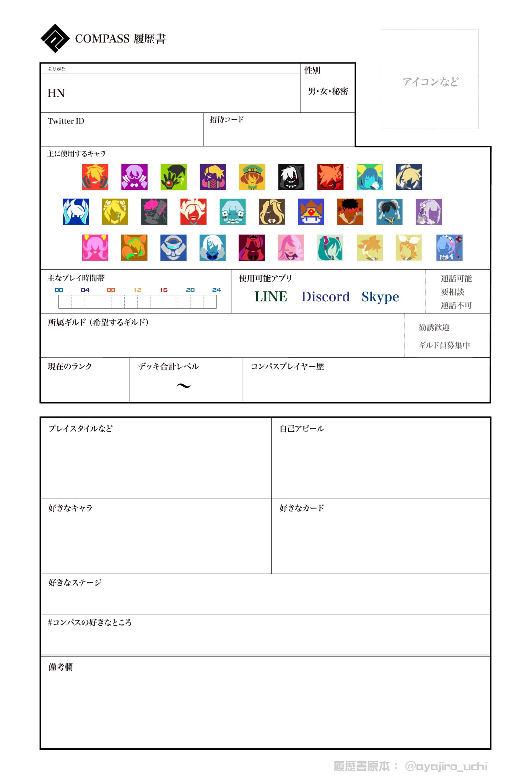
Task: Mark gender option 男
Action: point(312,91)
